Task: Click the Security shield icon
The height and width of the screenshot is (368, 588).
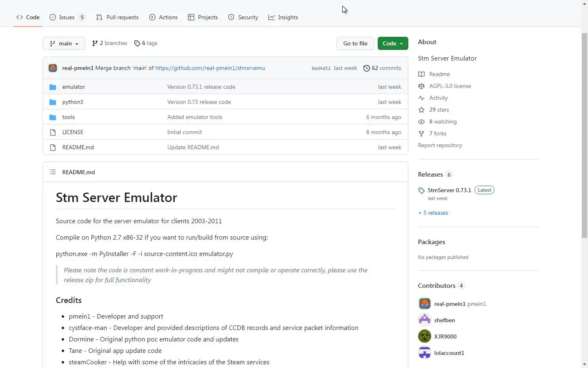Action: point(231,17)
